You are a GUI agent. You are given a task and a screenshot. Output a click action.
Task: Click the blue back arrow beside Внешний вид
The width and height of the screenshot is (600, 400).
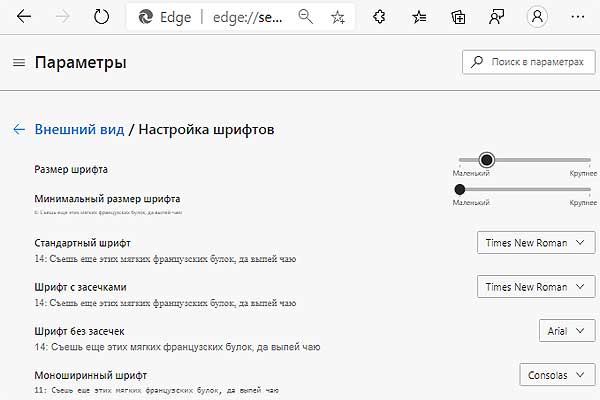coord(19,129)
